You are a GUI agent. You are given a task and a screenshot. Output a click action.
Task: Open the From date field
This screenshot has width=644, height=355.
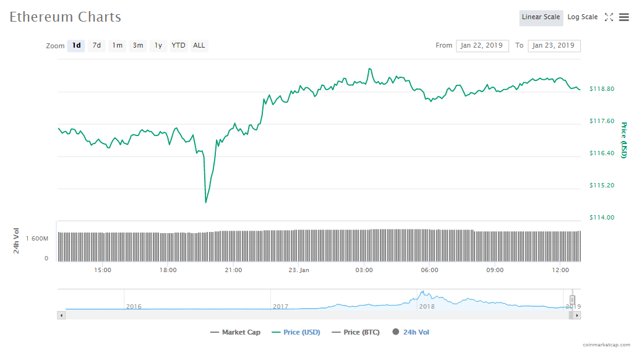[483, 46]
